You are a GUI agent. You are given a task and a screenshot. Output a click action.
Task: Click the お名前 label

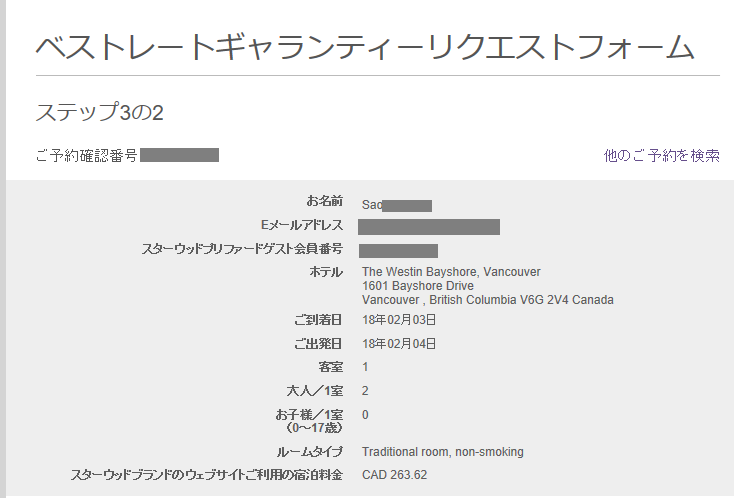pos(324,201)
